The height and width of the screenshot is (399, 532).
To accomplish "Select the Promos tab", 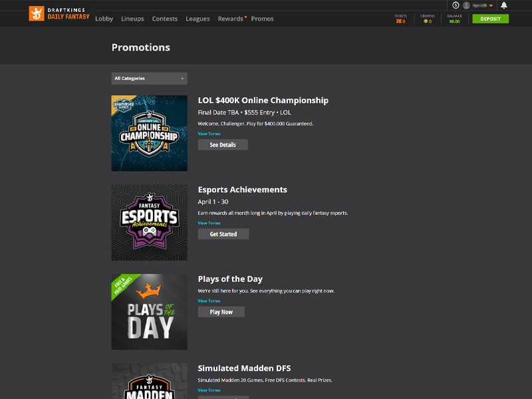I will [262, 19].
